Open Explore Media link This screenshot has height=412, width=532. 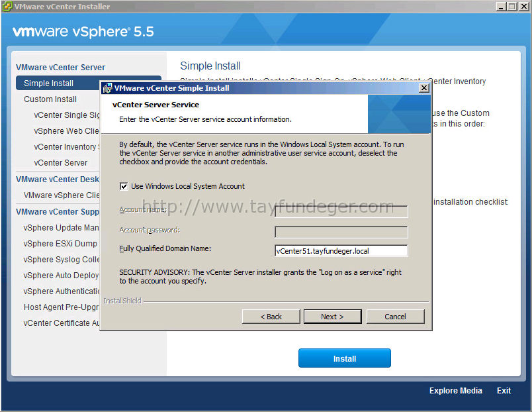(456, 391)
